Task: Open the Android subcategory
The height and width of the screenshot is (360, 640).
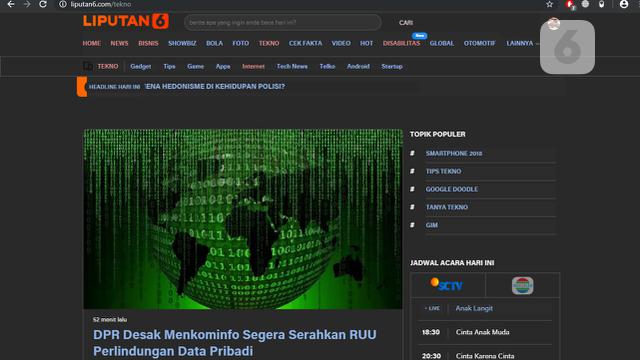Action: (x=358, y=67)
